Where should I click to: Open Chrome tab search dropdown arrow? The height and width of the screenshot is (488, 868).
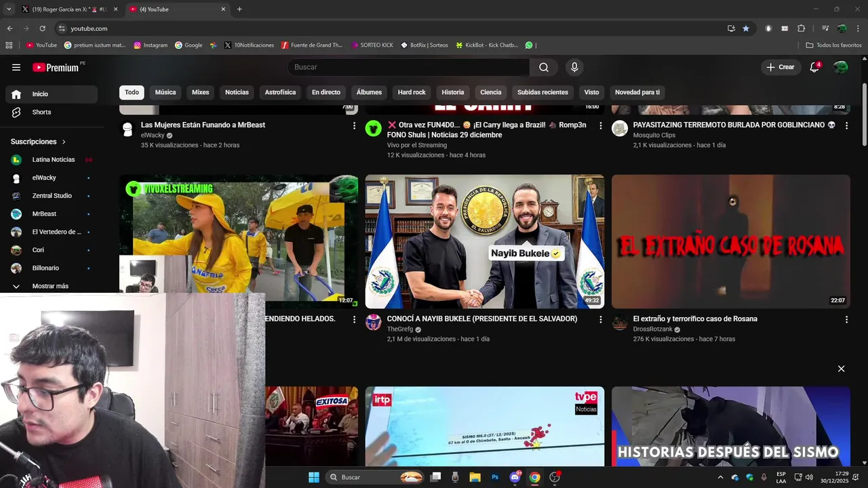[x=9, y=9]
